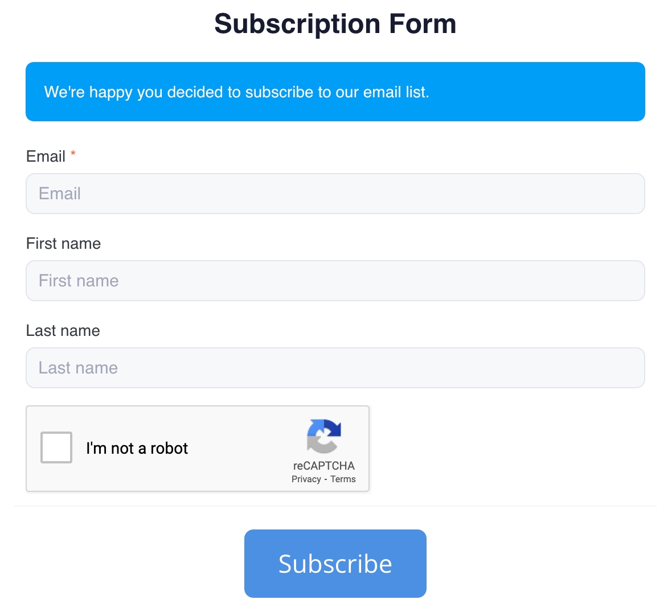The height and width of the screenshot is (616, 672).
Task: Click the red required asterisk beside Email
Action: tap(73, 155)
